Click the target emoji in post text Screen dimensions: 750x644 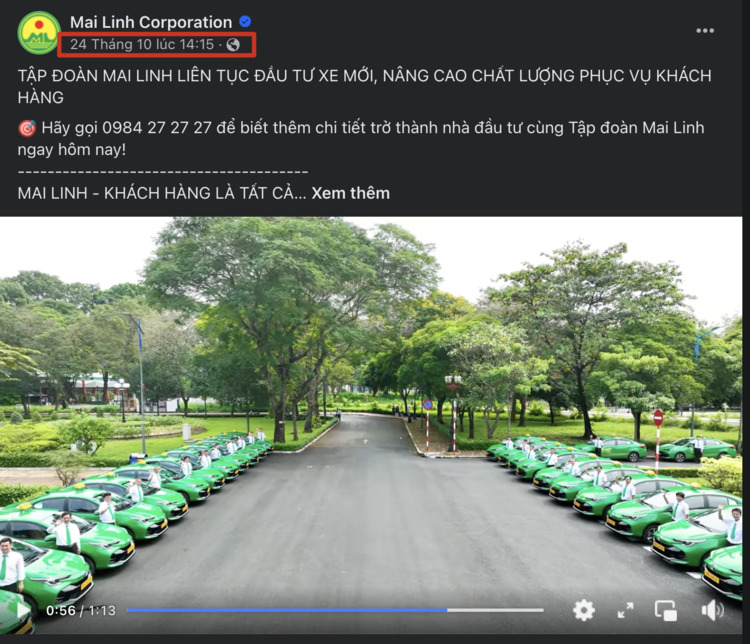click(27, 128)
